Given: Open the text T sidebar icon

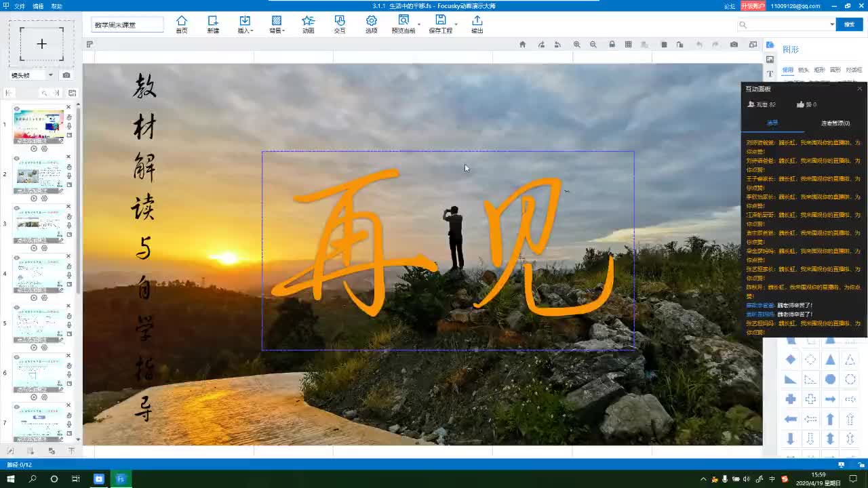Looking at the screenshot, I should 770,74.
